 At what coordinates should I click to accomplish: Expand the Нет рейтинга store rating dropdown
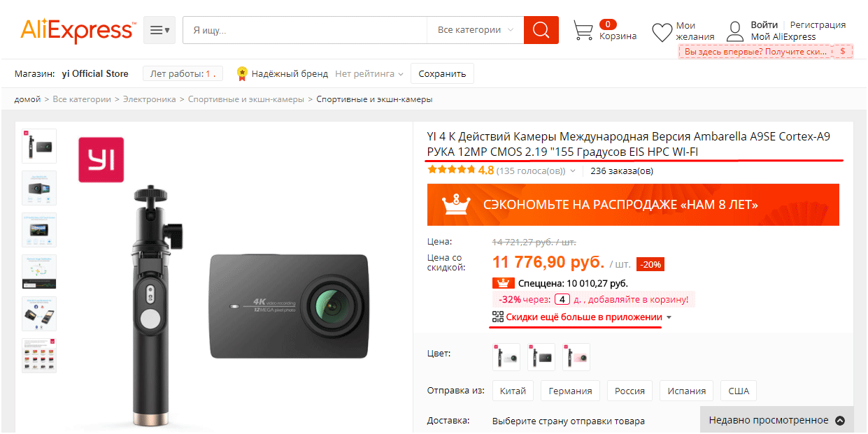pyautogui.click(x=369, y=73)
